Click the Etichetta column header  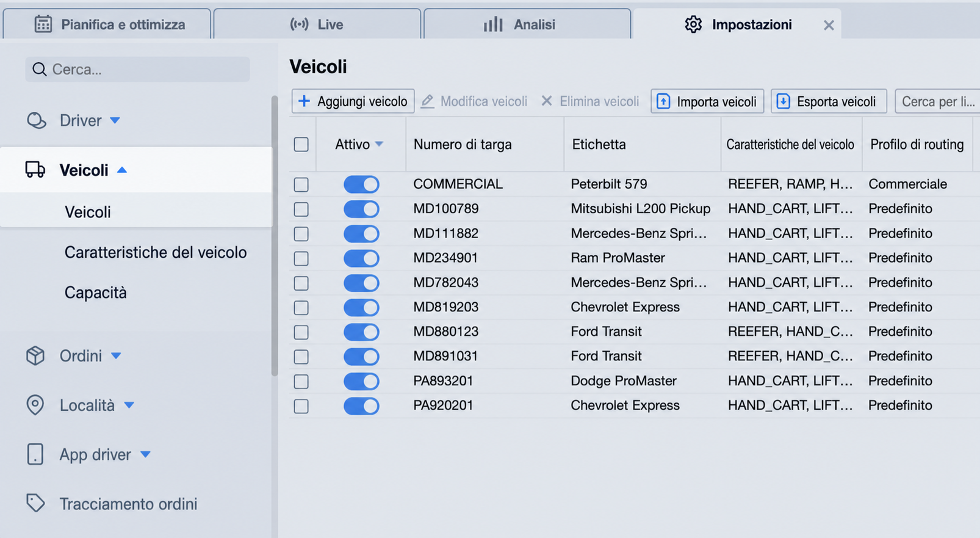click(599, 145)
